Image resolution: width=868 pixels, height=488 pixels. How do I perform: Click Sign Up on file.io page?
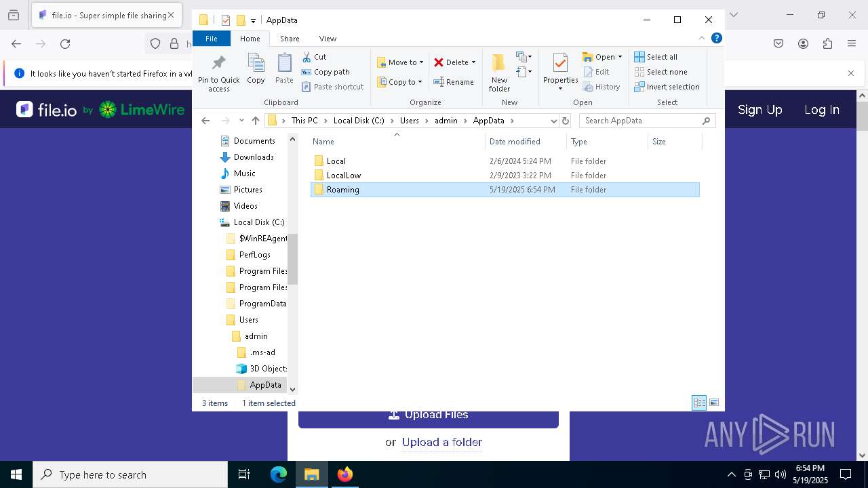pos(759,110)
